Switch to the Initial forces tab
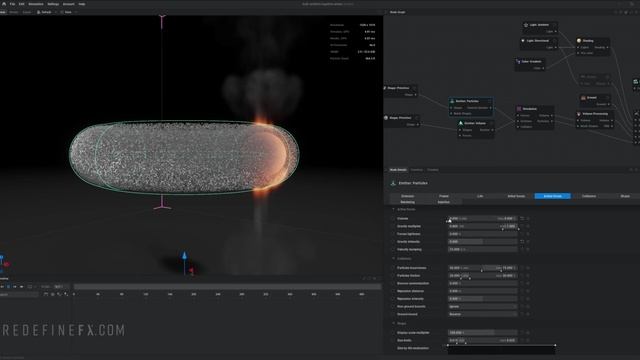Screen dimensions: 640x360 516,196
